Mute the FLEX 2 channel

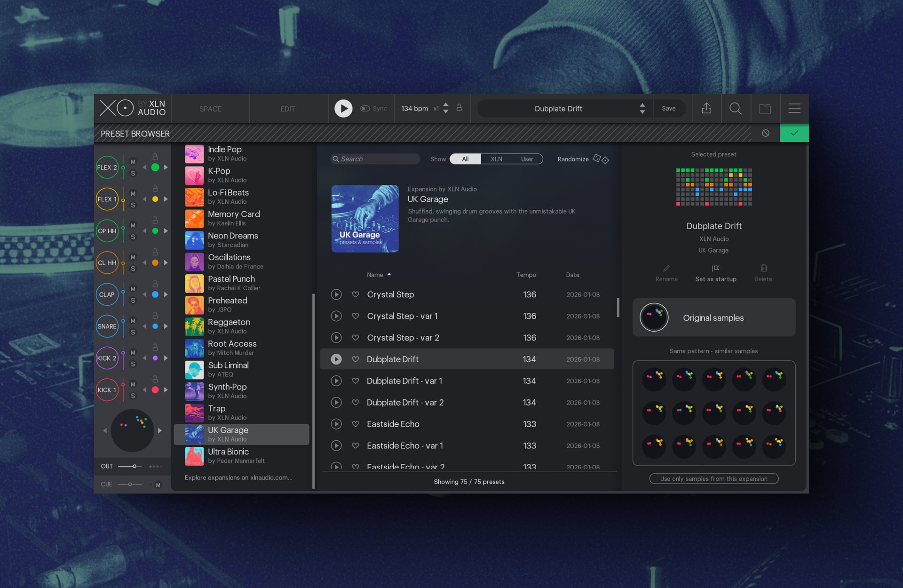pyautogui.click(x=133, y=162)
